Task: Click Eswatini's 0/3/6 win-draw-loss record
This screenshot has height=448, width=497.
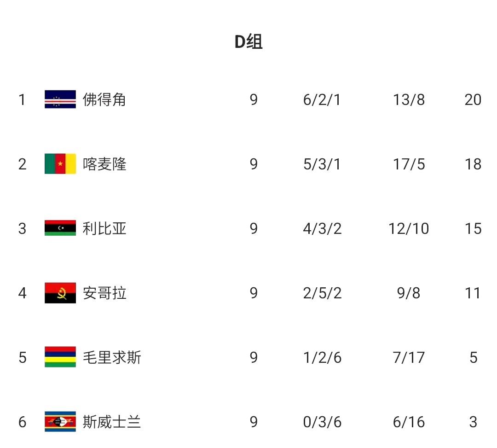Action: (322, 422)
